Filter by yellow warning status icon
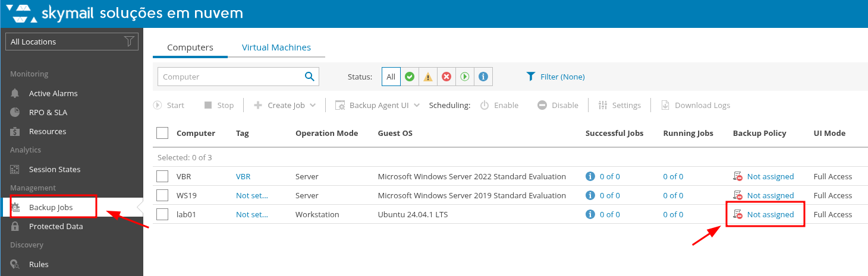Image resolution: width=868 pixels, height=276 pixels. click(x=427, y=77)
